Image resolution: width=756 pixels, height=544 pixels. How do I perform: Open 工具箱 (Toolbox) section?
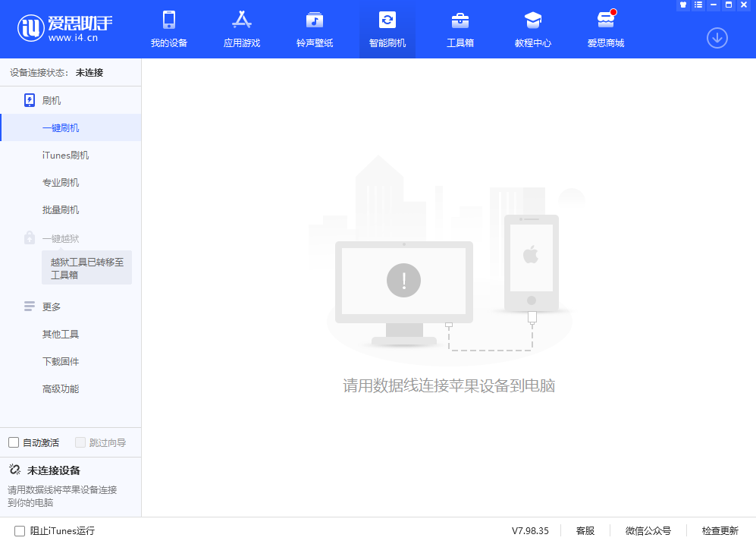(460, 29)
